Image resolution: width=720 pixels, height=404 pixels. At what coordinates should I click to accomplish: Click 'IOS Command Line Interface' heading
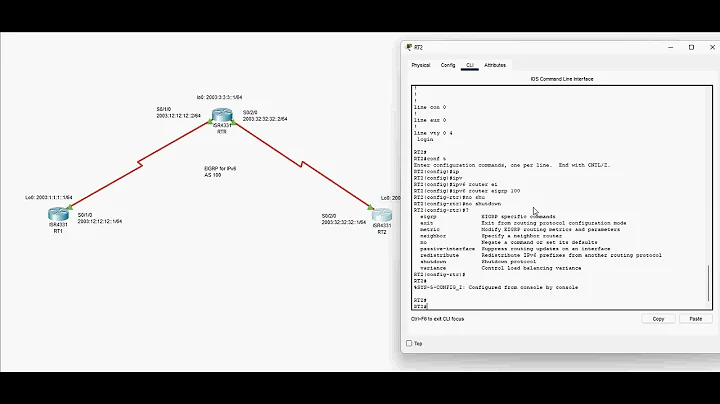pos(562,79)
